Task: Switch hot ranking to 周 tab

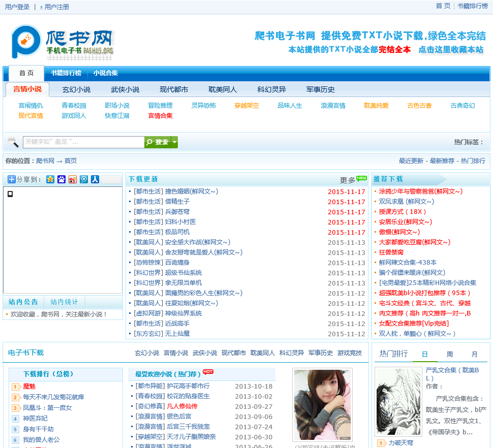Action: 450,354
